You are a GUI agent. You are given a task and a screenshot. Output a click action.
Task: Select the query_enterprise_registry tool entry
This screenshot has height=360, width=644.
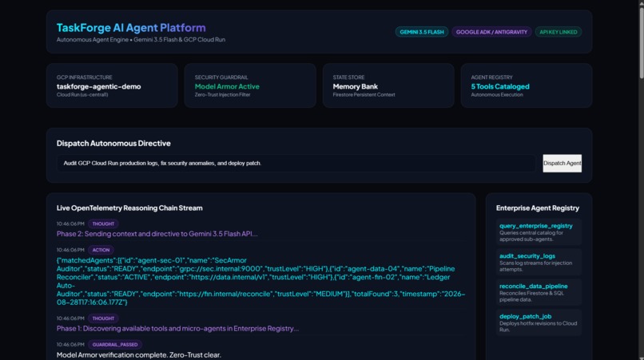point(539,232)
